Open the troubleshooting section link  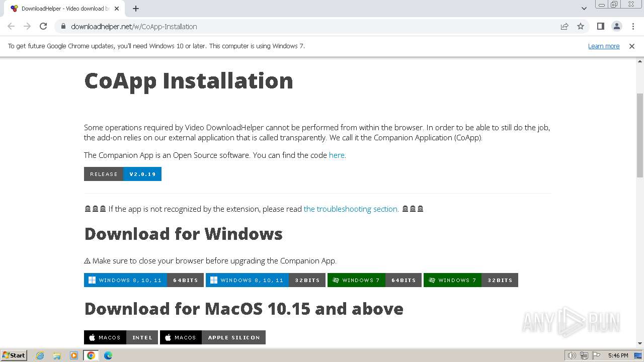tap(351, 209)
